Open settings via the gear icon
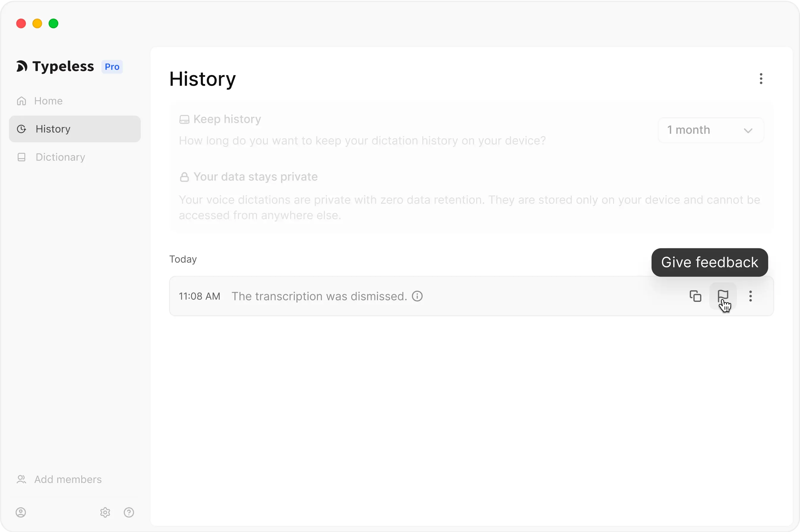Viewport: 800px width, 532px height. point(105,512)
